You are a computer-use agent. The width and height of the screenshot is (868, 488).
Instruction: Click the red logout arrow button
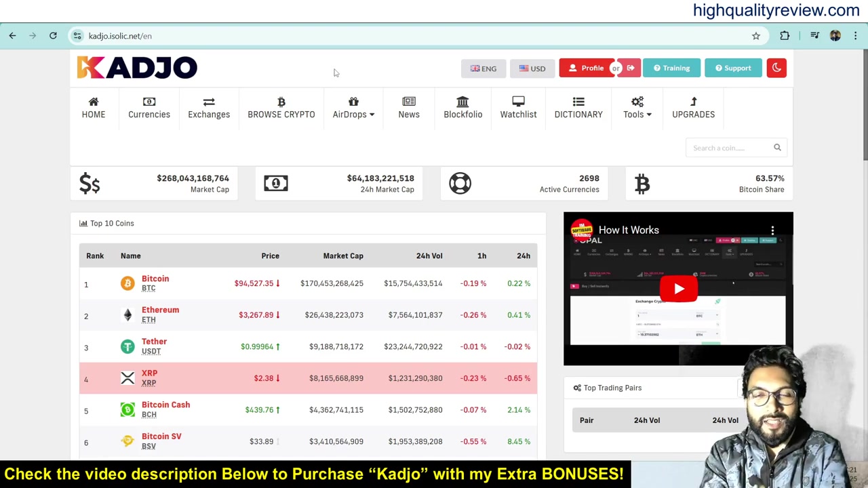[631, 68]
